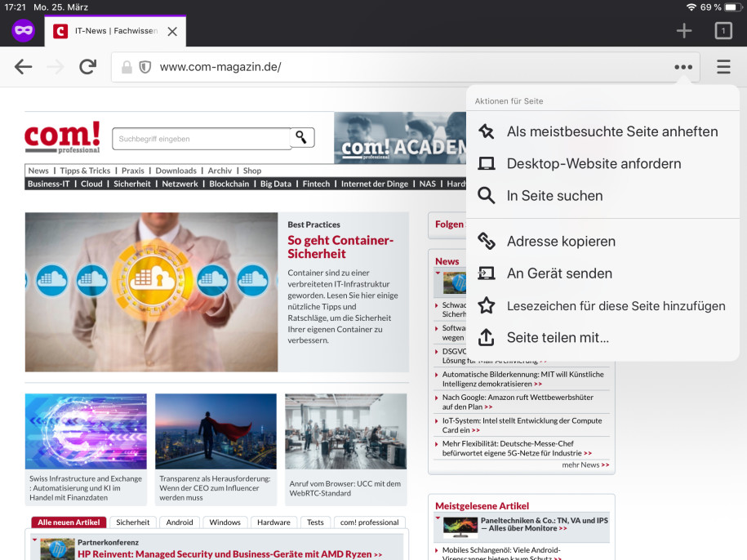Select 'In Seite suchen'
Image resolution: width=747 pixels, height=560 pixels.
[602, 196]
